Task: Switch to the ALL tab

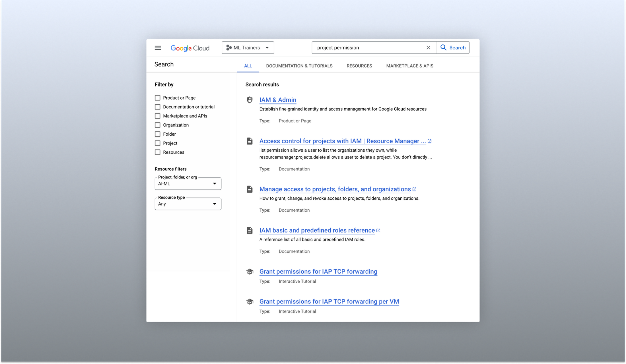Action: (x=248, y=66)
